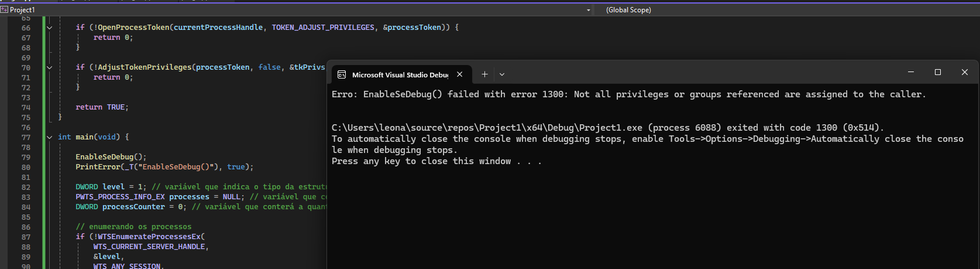The height and width of the screenshot is (269, 980).
Task: Close the Microsoft Visual Studio Debug tab
Action: coord(460,74)
